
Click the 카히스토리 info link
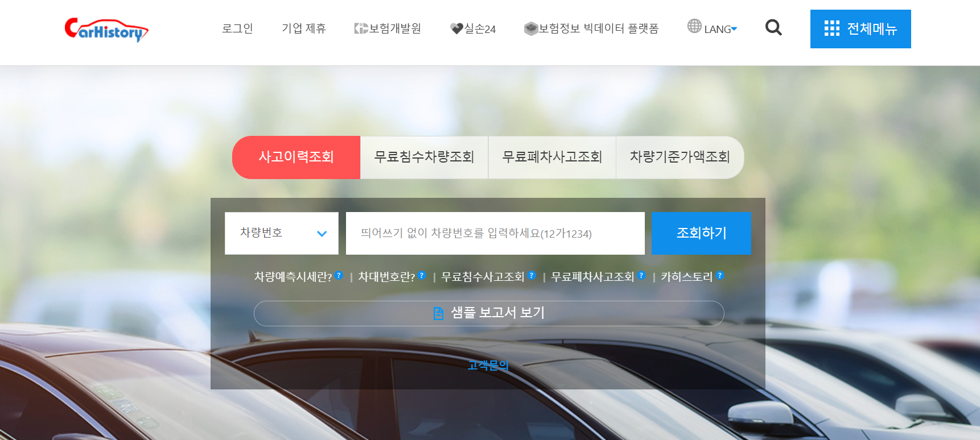pyautogui.click(x=687, y=277)
